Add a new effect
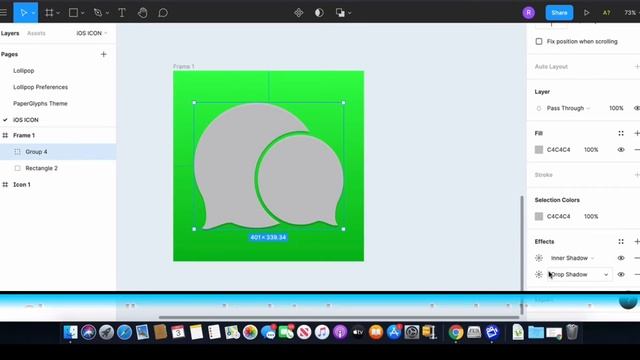The width and height of the screenshot is (640, 360). pyautogui.click(x=636, y=242)
